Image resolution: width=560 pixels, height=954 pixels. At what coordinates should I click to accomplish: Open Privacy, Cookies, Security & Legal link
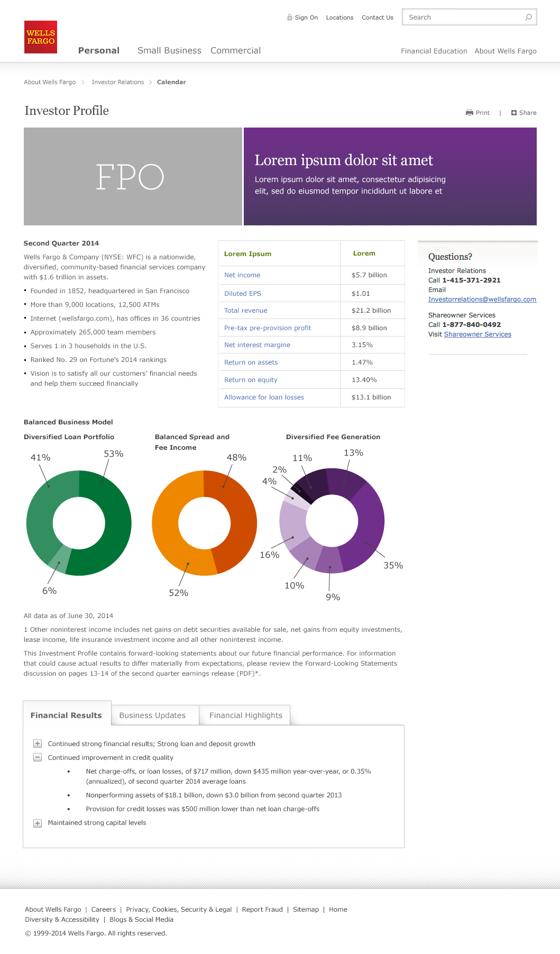coord(179,910)
